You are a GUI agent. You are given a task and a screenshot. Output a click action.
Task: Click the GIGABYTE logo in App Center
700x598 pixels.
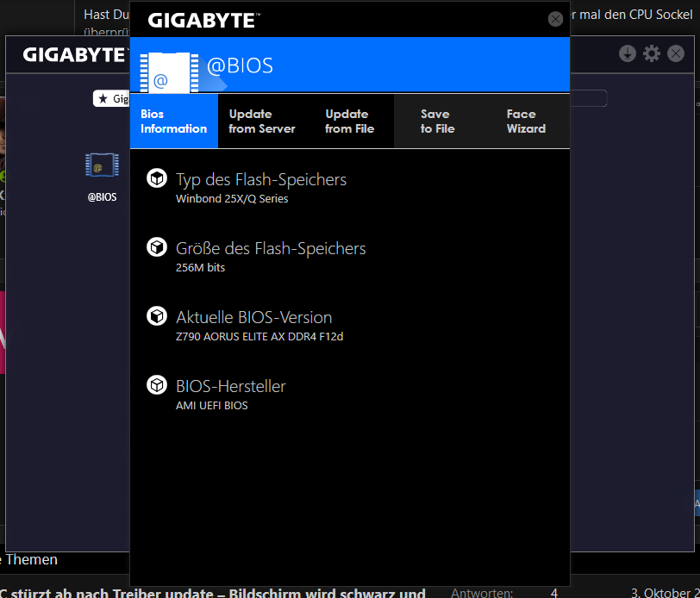75,55
